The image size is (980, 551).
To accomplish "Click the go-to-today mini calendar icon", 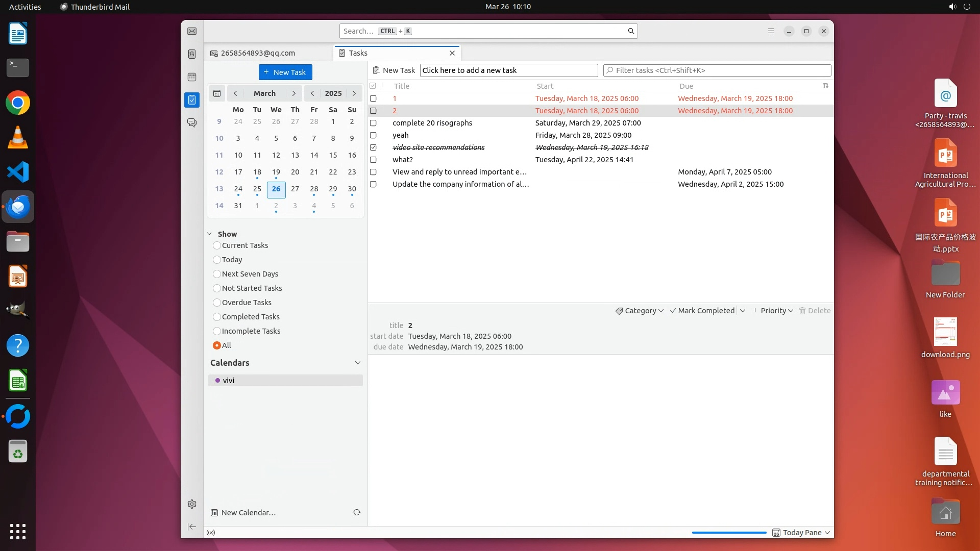I will point(217,93).
